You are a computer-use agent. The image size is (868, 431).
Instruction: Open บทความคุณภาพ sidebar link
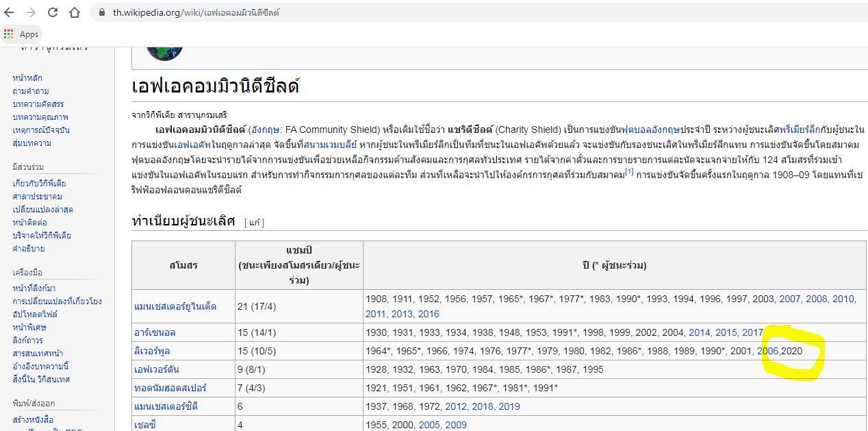[x=40, y=116]
